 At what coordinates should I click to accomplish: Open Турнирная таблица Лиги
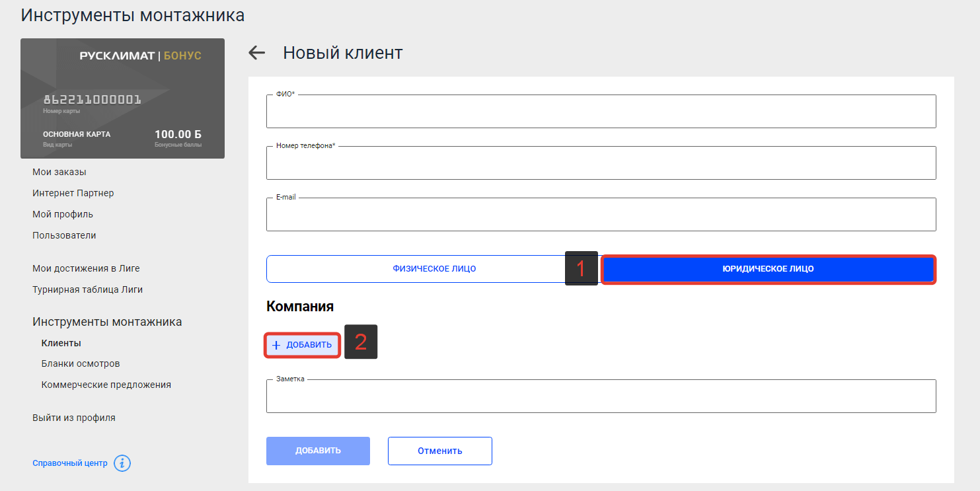[87, 289]
